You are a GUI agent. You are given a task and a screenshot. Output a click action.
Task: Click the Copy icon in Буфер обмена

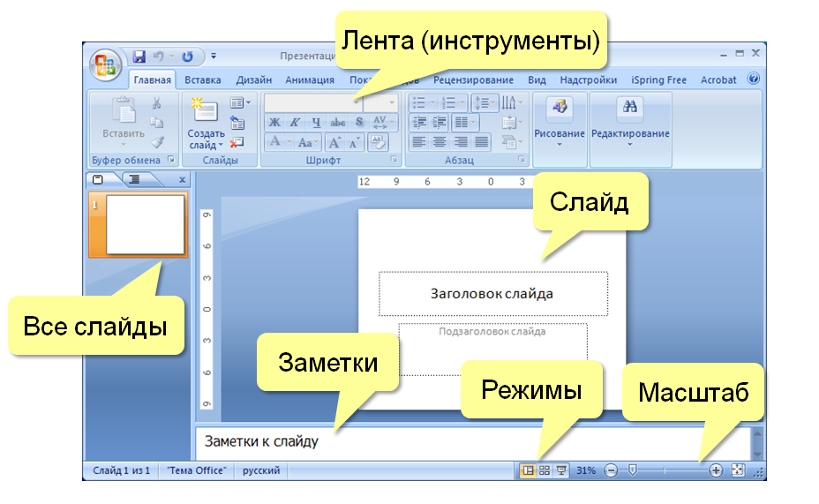(157, 122)
